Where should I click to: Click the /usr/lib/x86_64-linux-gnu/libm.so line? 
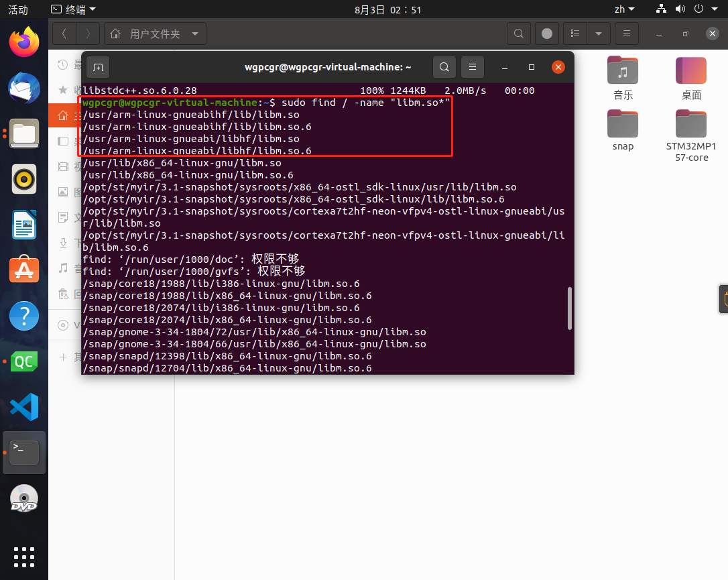click(x=182, y=163)
